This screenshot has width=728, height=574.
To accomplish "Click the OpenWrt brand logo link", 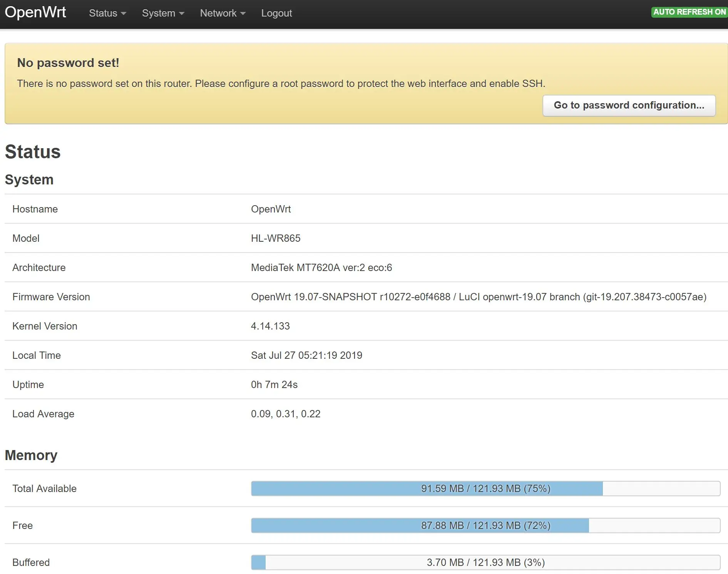I will point(35,12).
